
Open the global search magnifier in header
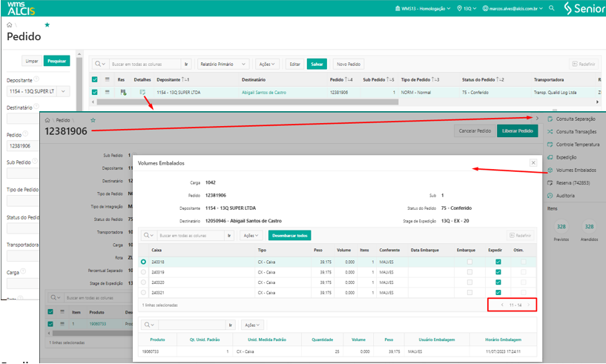click(552, 8)
